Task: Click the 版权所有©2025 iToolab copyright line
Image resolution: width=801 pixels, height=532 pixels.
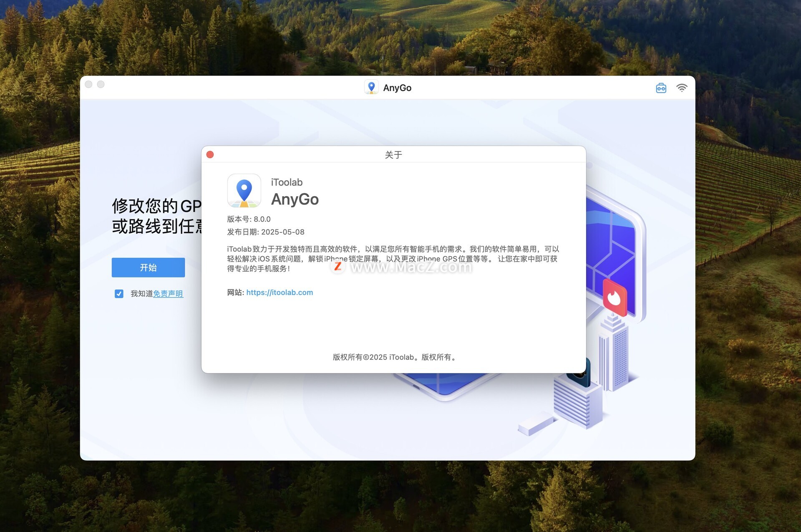Action: pos(395,357)
